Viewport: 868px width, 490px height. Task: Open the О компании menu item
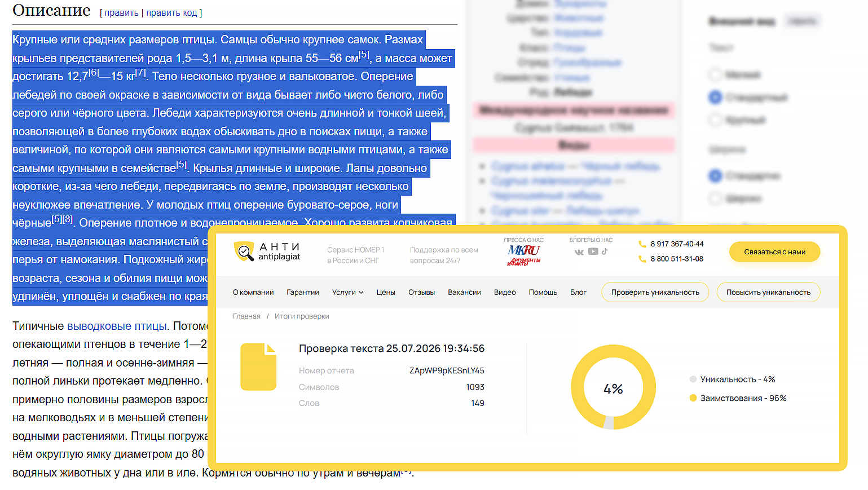tap(253, 292)
